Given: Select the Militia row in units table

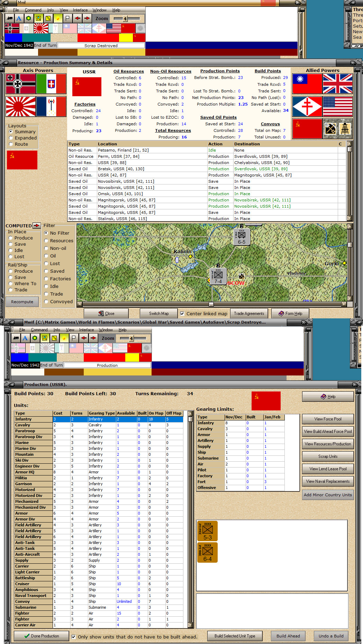Looking at the screenshot, I should [99, 478].
